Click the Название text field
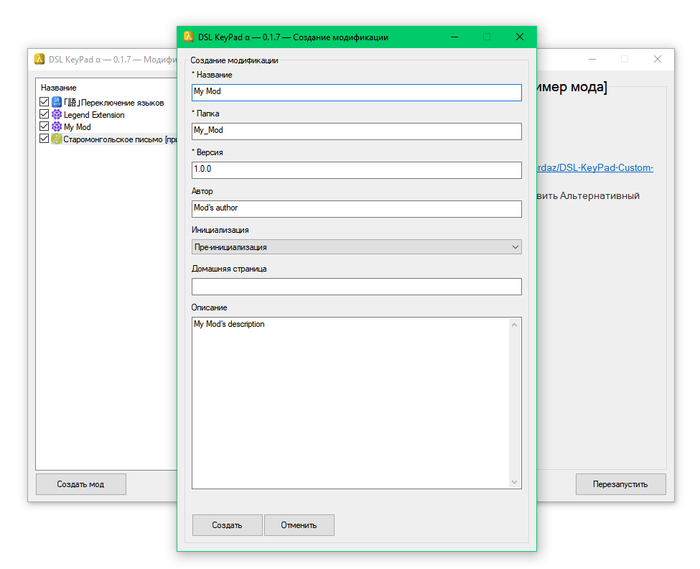The width and height of the screenshot is (700, 569). coord(356,93)
